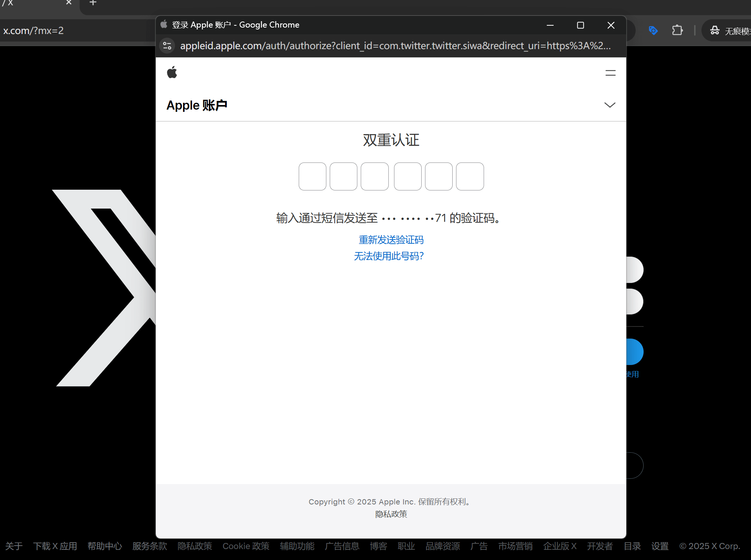Click the 服务条款 footer link
The height and width of the screenshot is (560, 751).
(x=149, y=546)
